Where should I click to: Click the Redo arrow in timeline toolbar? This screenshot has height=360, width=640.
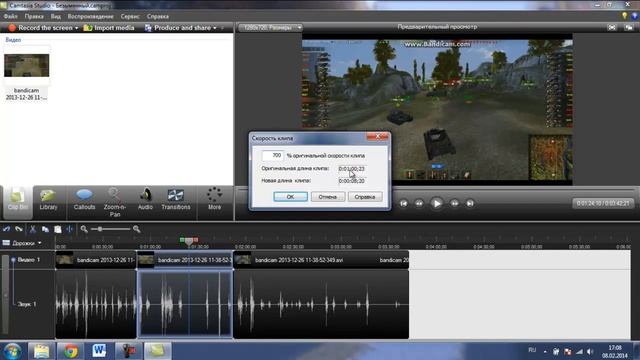pyautogui.click(x=19, y=229)
